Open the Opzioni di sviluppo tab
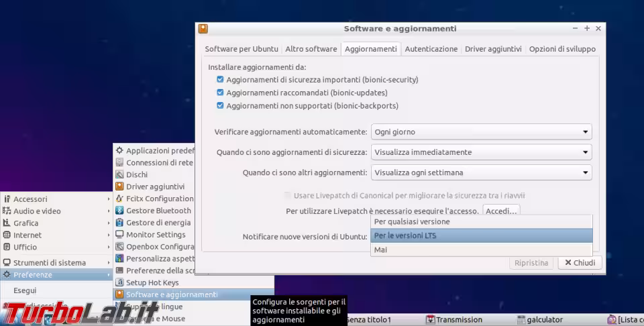 [562, 49]
